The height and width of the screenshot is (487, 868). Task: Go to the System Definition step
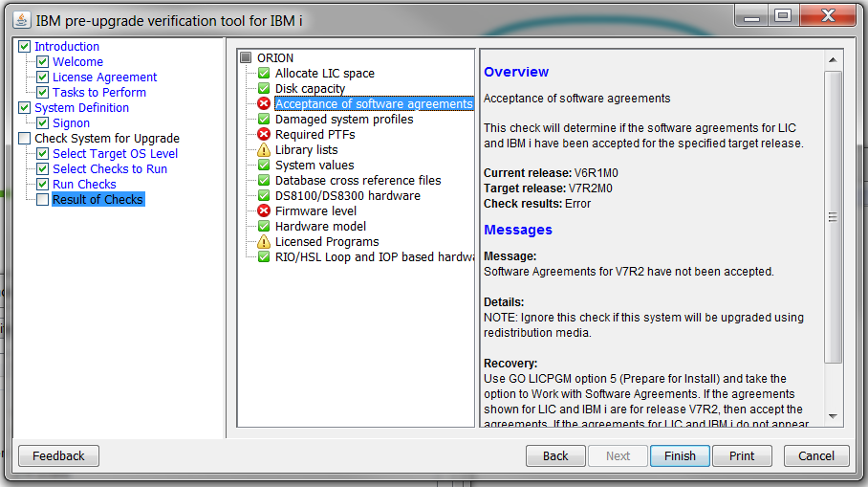[81, 107]
